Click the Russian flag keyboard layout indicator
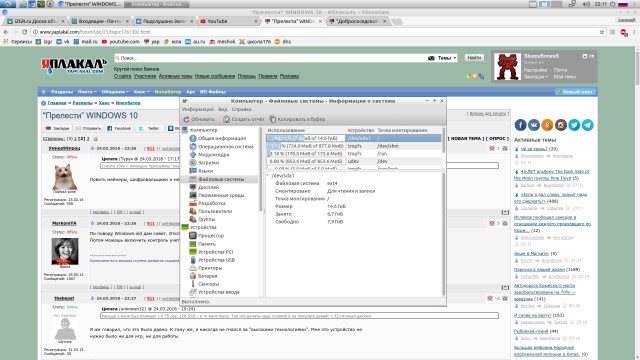 [623, 4]
